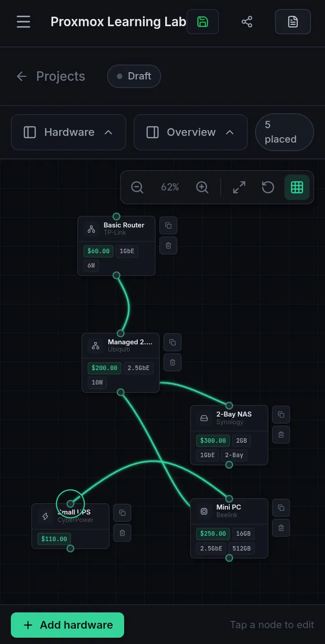Click the Proxmox Learning Lab title
325x644 pixels.
pyautogui.click(x=118, y=22)
